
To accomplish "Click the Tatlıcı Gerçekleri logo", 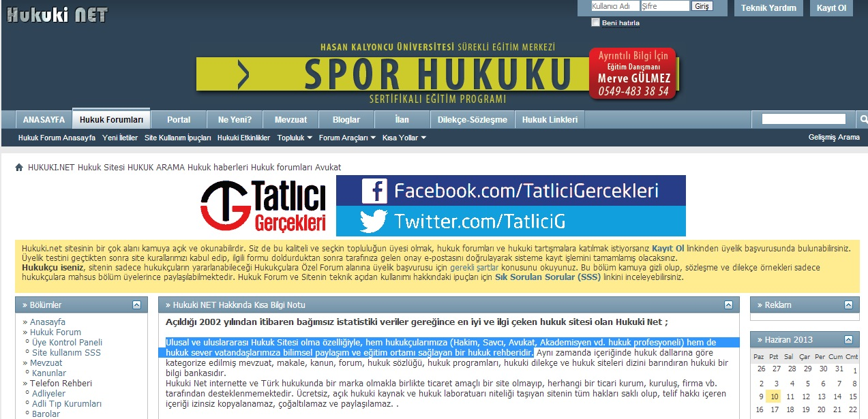I will click(263, 206).
